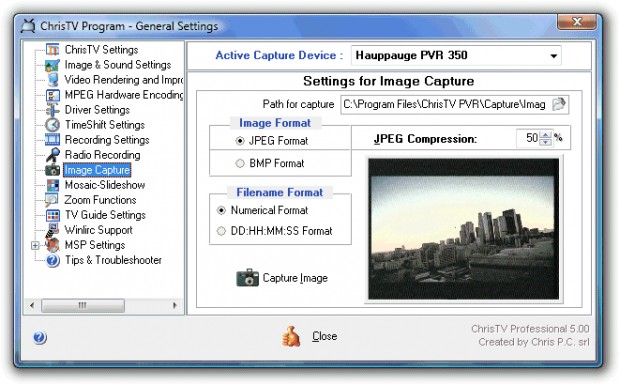Open TV Guide Settings in the tree
This screenshot has width=620, height=385.
[x=105, y=215]
